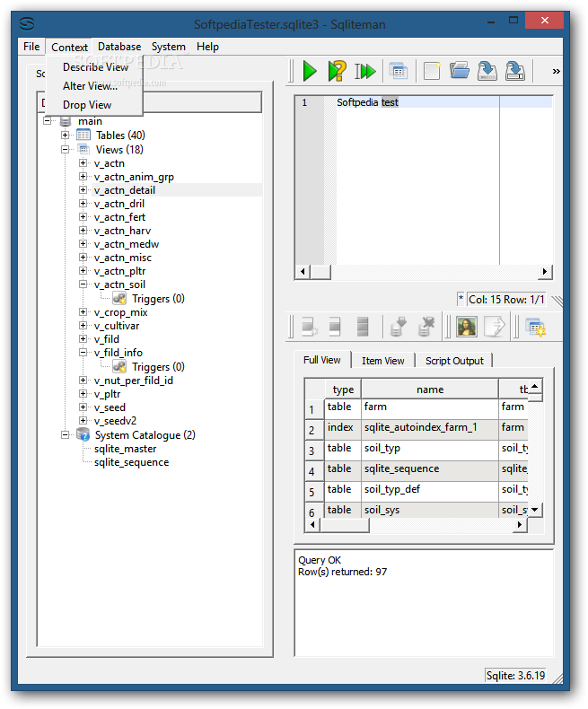Image resolution: width=588 pixels, height=709 pixels.
Task: Collapse the v_actn_soil node
Action: tap(83, 284)
